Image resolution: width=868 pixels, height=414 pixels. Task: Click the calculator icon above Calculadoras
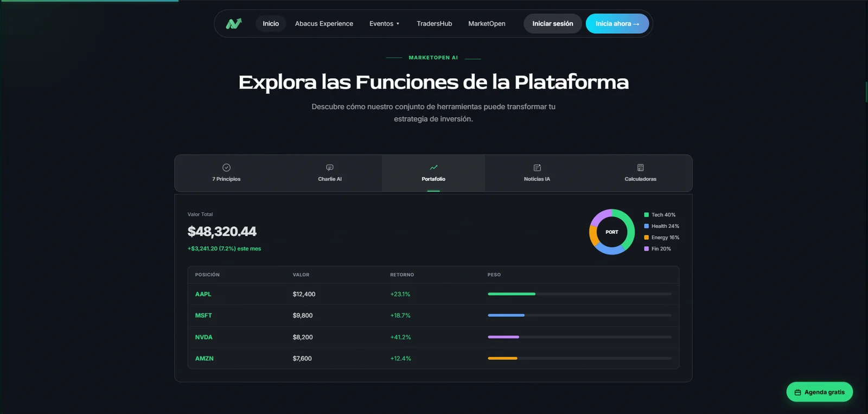[x=641, y=168]
